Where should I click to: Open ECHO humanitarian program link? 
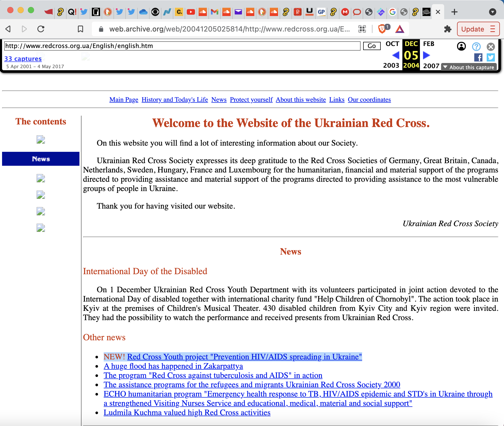click(x=298, y=399)
